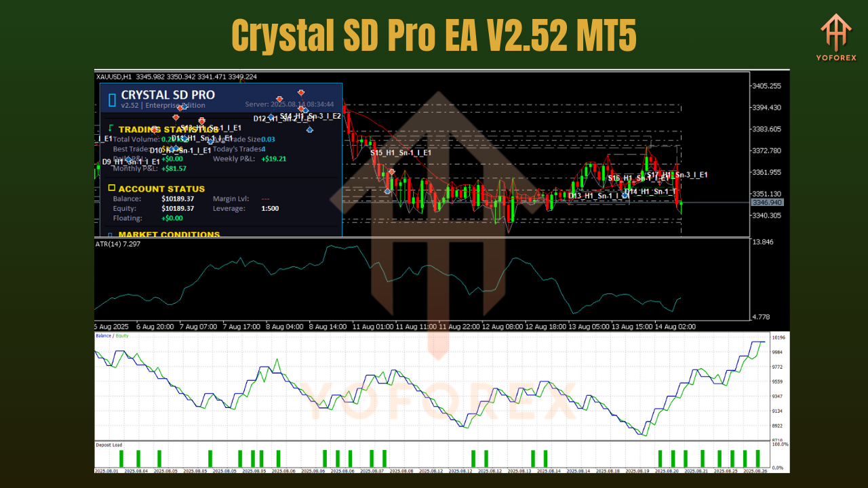868x488 pixels.
Task: Click the Crystal SD Pro panel logo icon
Action: click(x=111, y=99)
